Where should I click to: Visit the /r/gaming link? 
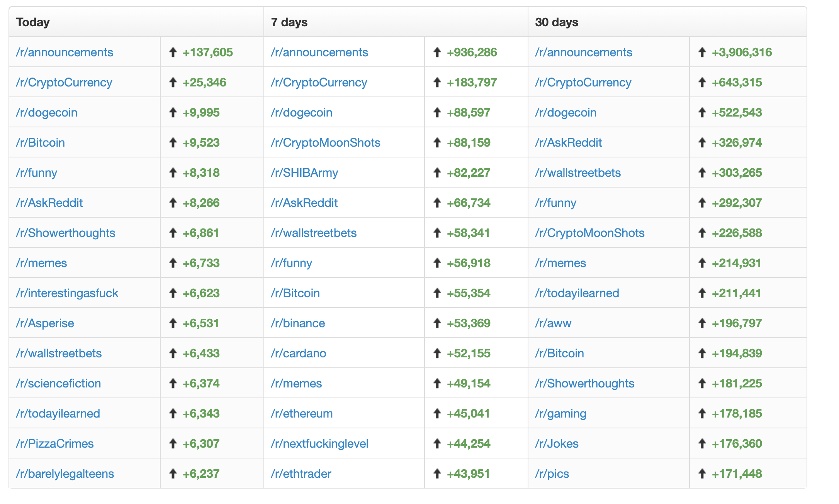point(561,413)
